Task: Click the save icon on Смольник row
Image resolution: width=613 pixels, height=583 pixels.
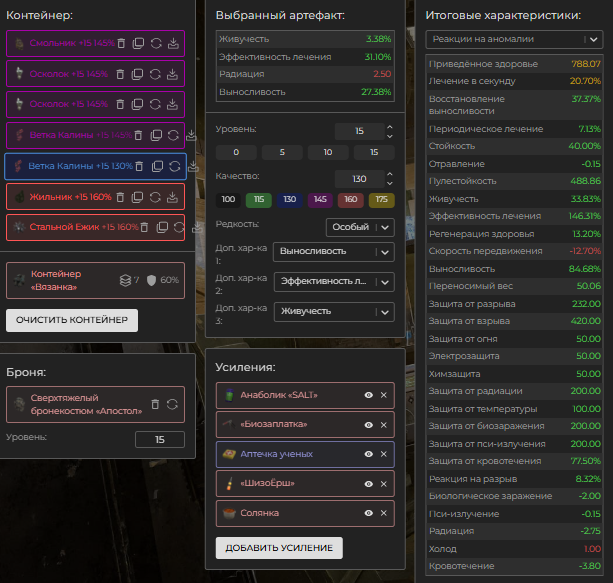Action: [173, 44]
